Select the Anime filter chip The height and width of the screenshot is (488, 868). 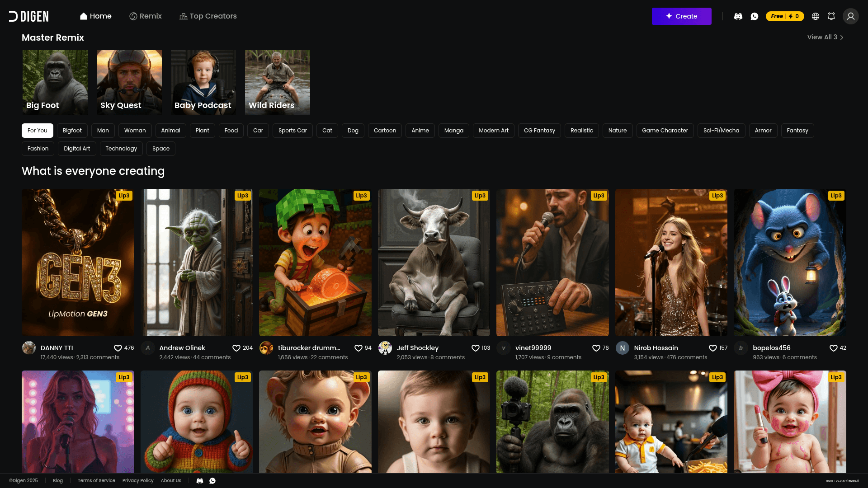pyautogui.click(x=420, y=131)
